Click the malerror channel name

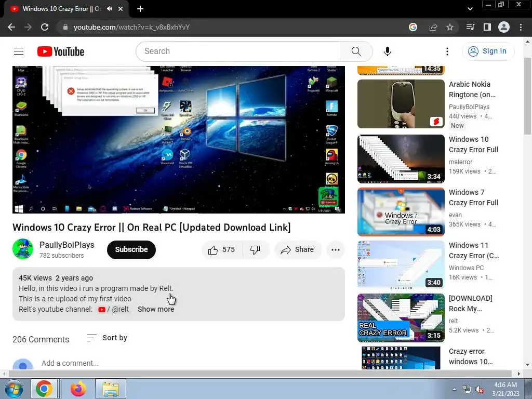[460, 162]
